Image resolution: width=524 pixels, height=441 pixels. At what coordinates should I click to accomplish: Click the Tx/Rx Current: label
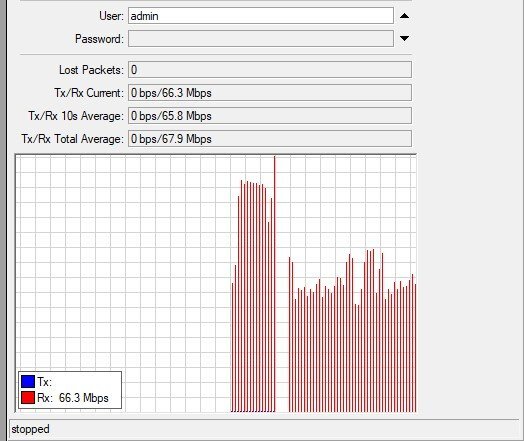tap(89, 93)
